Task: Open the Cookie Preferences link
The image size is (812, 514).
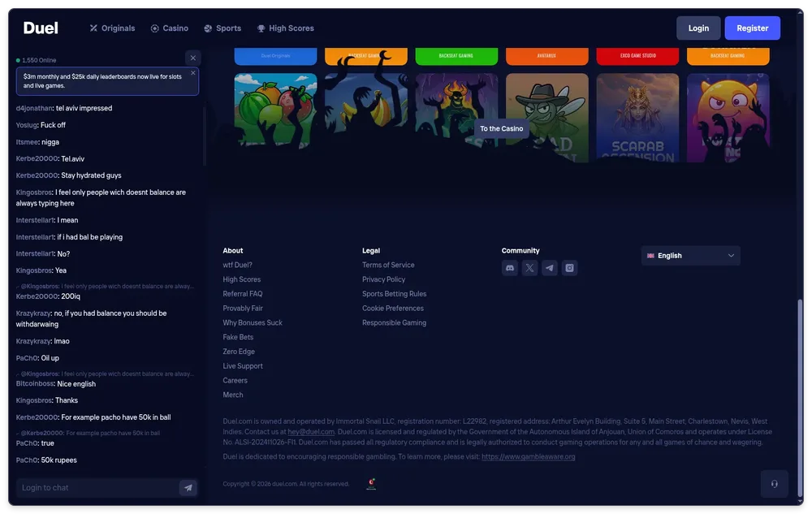Action: tap(393, 309)
